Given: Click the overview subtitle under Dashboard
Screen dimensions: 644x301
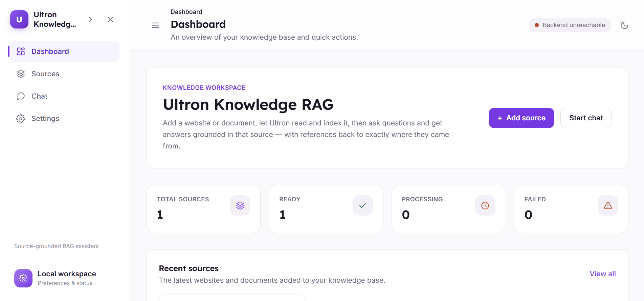Looking at the screenshot, I should [264, 37].
